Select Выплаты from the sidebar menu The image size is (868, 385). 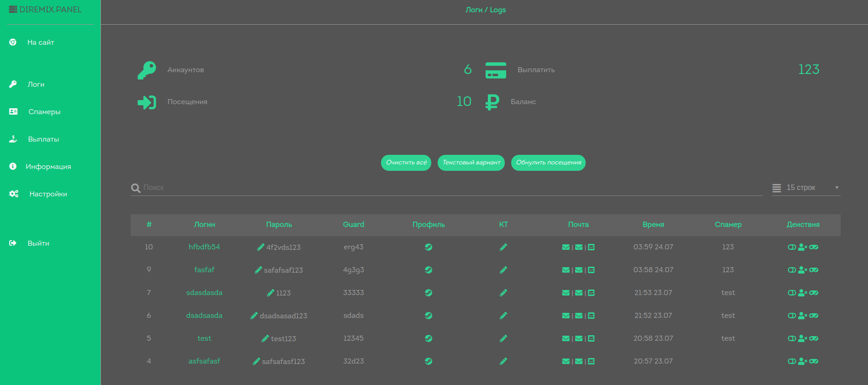pyautogui.click(x=43, y=139)
